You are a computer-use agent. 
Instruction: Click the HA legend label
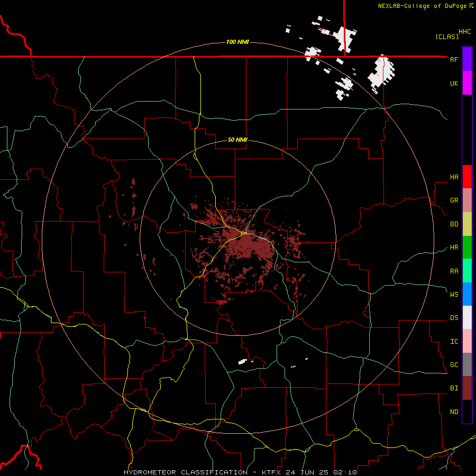[x=454, y=177]
